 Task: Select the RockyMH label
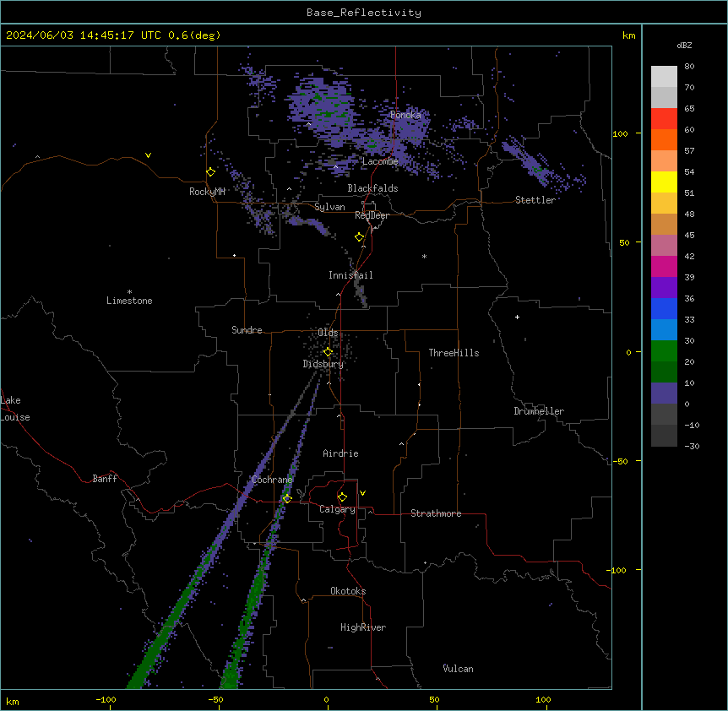207,192
